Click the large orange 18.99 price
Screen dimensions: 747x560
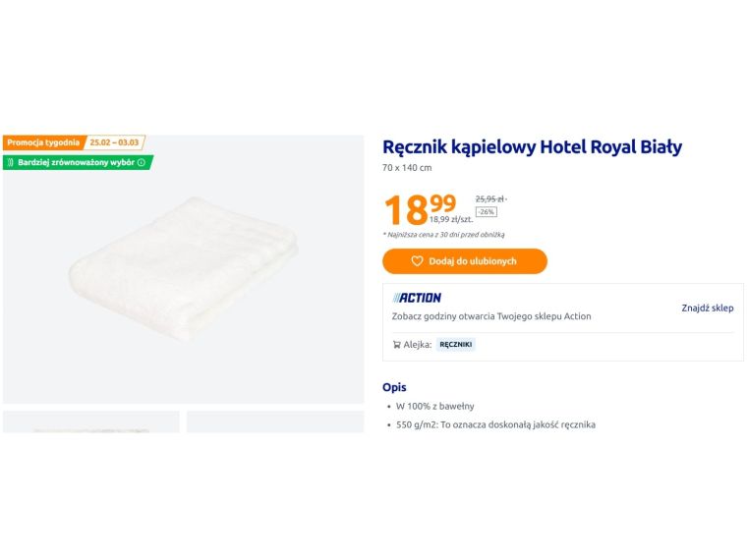[x=419, y=209]
